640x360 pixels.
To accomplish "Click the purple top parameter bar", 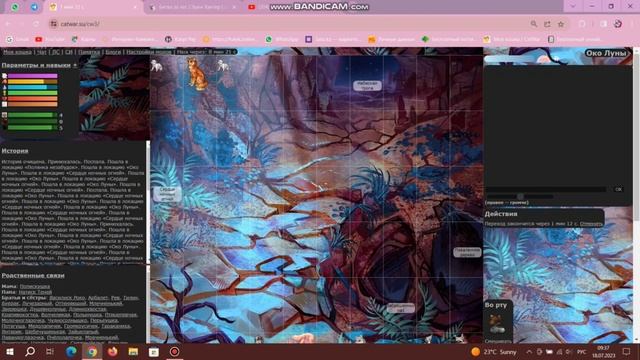I will (33, 76).
